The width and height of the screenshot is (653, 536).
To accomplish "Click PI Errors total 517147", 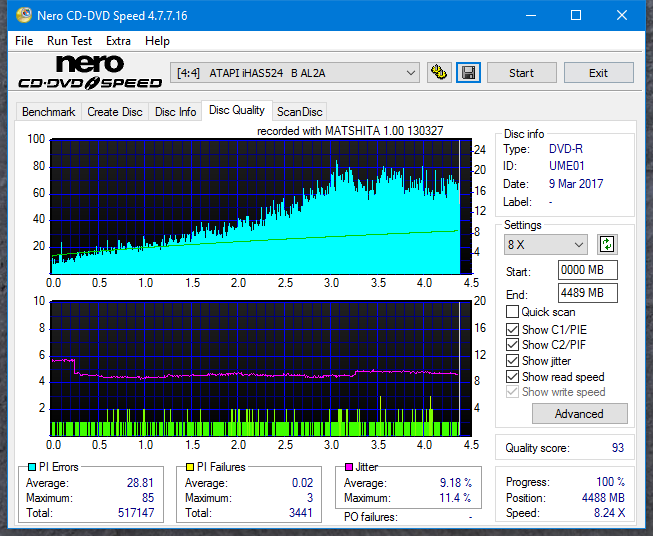I will 136,513.
